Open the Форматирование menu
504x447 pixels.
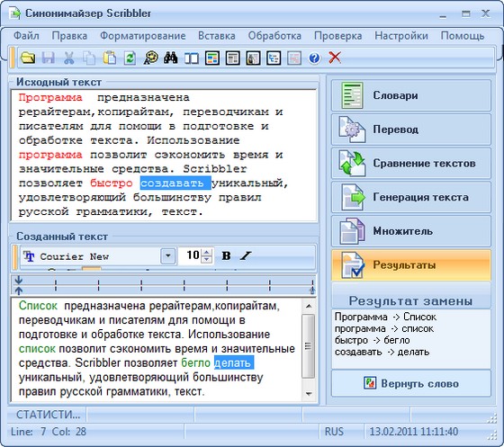pos(143,36)
